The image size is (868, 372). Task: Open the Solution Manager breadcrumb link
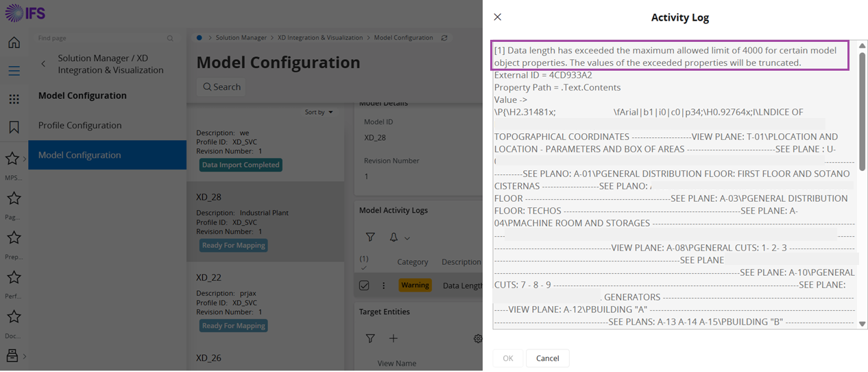(x=241, y=38)
